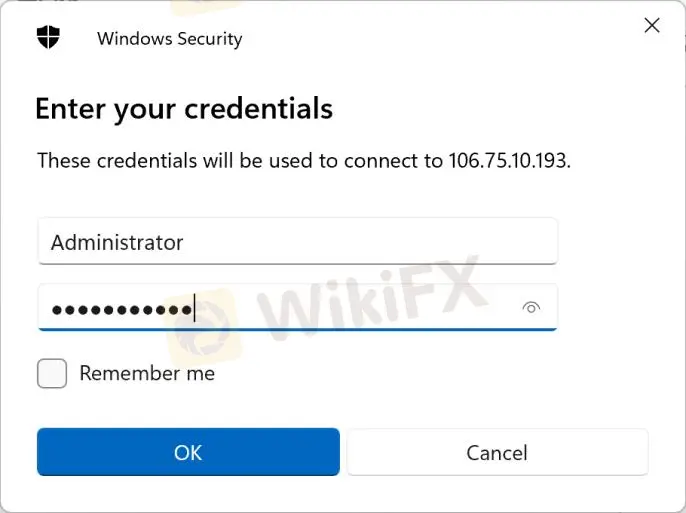This screenshot has height=513, width=686.
Task: Dismiss the dialog using Cancel
Action: click(497, 452)
